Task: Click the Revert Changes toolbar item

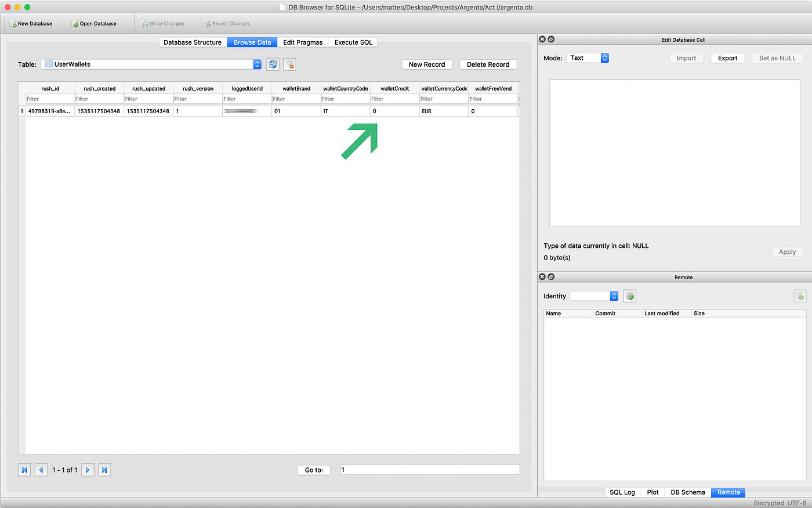Action: pos(227,24)
